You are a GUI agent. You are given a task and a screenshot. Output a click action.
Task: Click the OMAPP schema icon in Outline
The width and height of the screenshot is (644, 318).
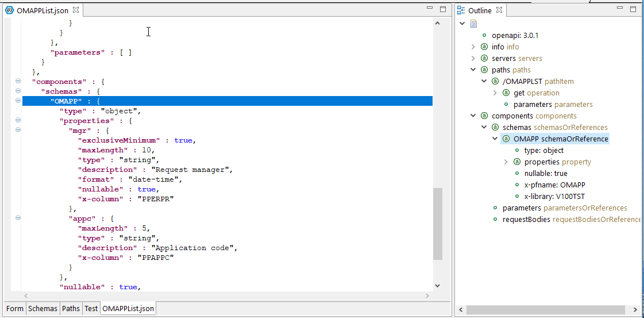pos(506,139)
